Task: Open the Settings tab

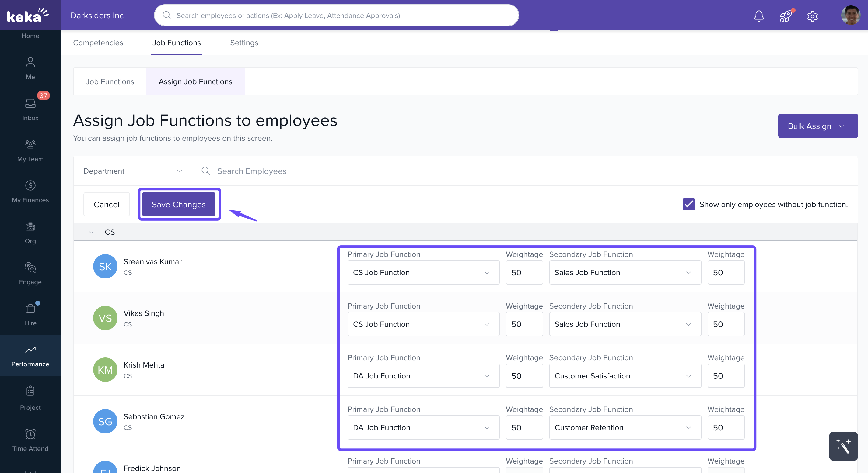Action: coord(244,43)
